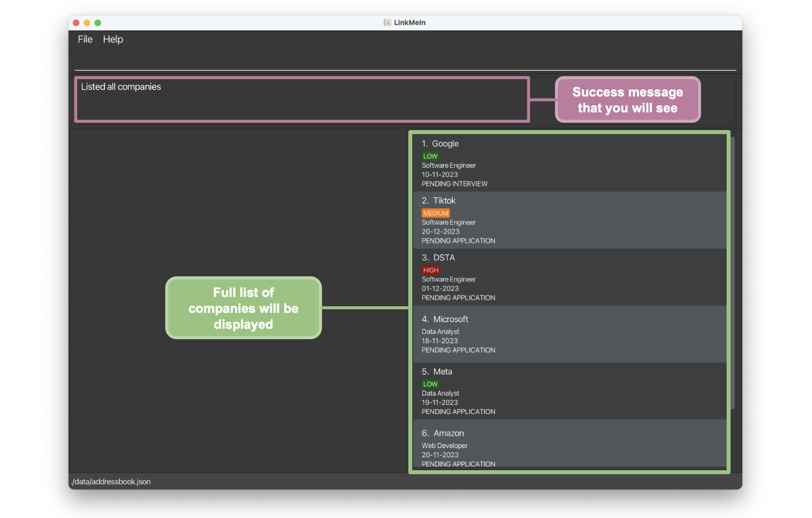Click DSTA's PENDING APPLICATION status
This screenshot has height=518, width=812.
click(x=458, y=298)
